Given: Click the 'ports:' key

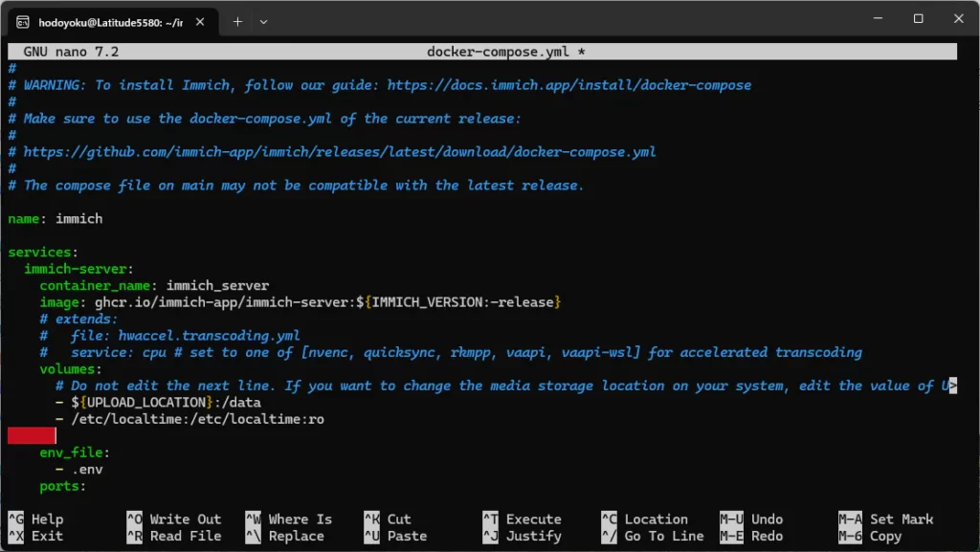Looking at the screenshot, I should [x=62, y=486].
